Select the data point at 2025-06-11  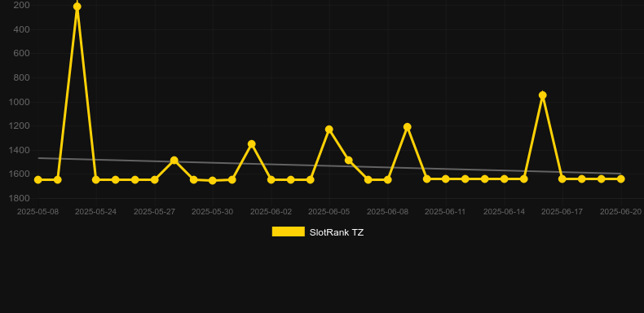click(x=446, y=179)
